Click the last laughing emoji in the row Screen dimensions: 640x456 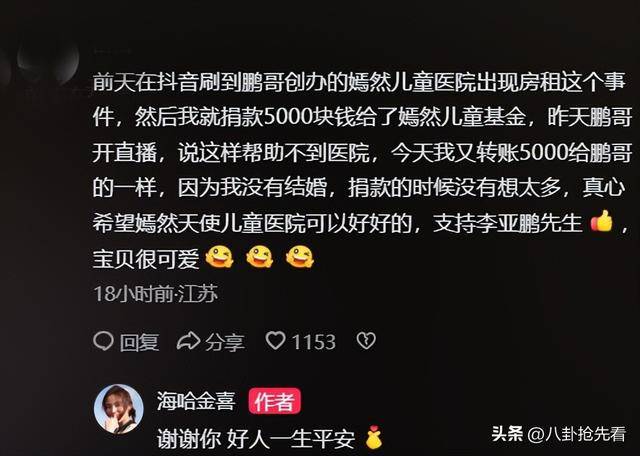click(x=300, y=257)
